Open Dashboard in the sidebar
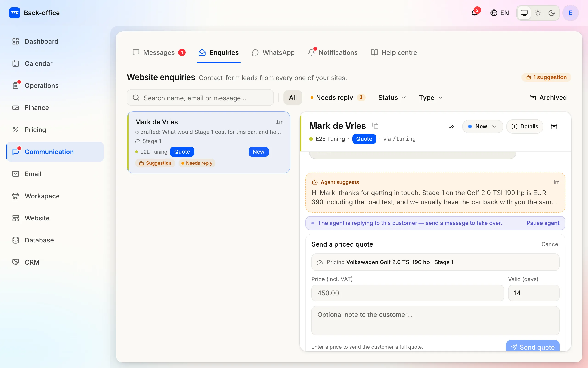The width and height of the screenshot is (588, 368). point(55,41)
